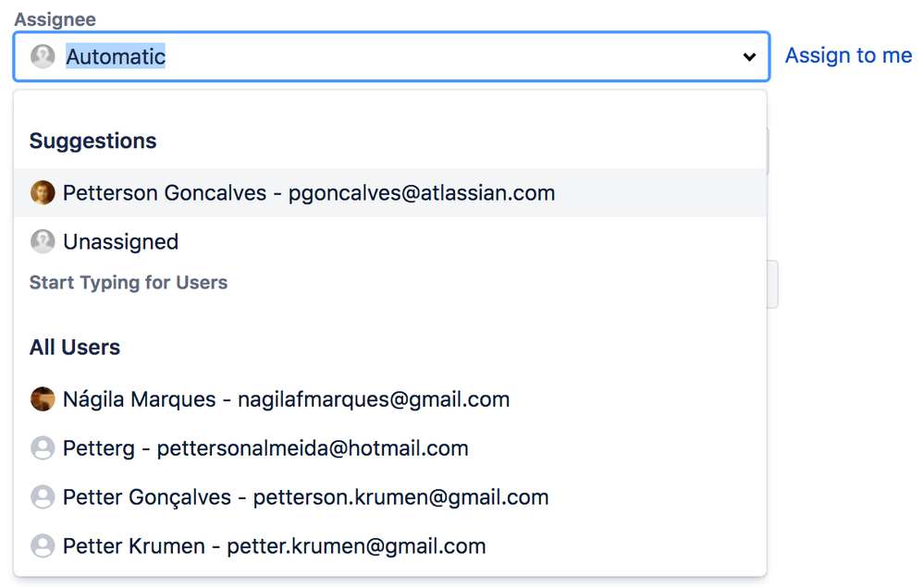The width and height of the screenshot is (924, 587).
Task: Expand suggestions under the Assignee field
Action: coord(749,56)
